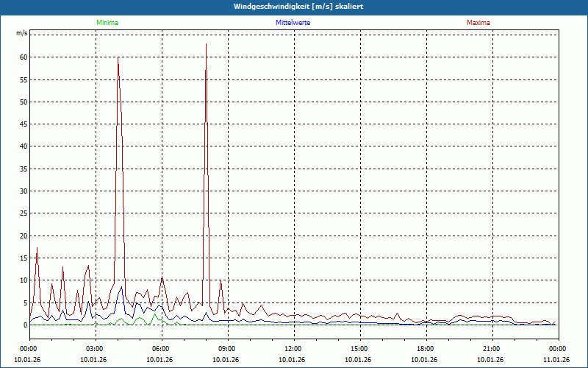Select the 12:00 time axis label

click(294, 349)
